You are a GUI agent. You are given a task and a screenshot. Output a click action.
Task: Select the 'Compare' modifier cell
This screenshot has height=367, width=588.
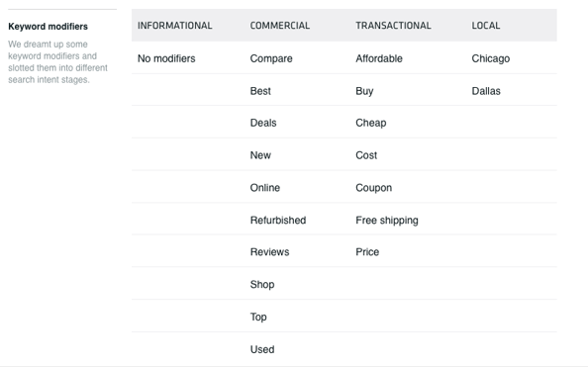click(271, 58)
